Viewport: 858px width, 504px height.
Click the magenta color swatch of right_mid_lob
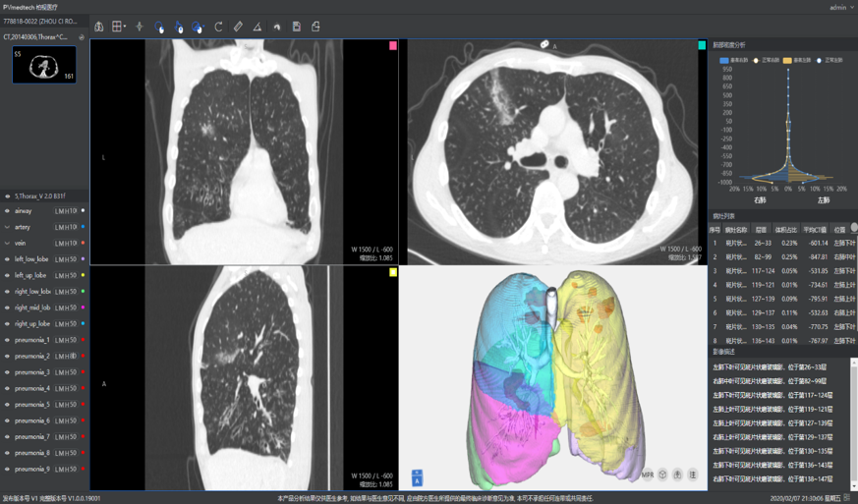click(84, 308)
